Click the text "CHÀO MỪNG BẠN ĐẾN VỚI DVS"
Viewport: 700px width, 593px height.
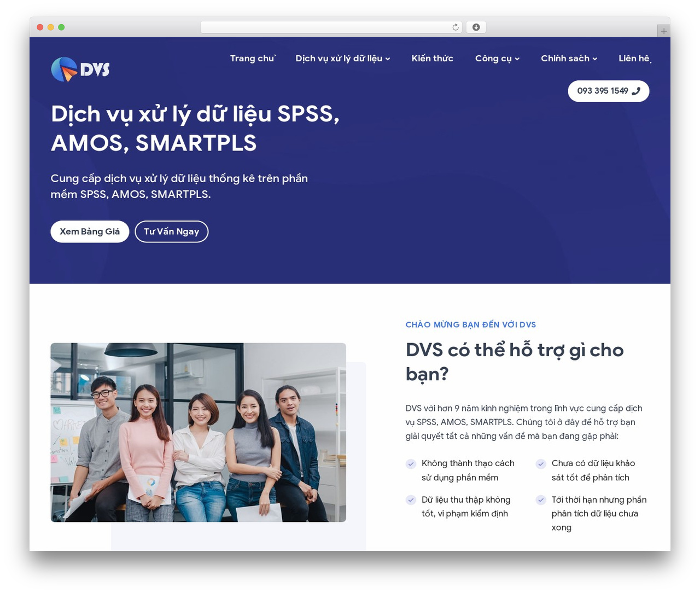pyautogui.click(x=470, y=325)
